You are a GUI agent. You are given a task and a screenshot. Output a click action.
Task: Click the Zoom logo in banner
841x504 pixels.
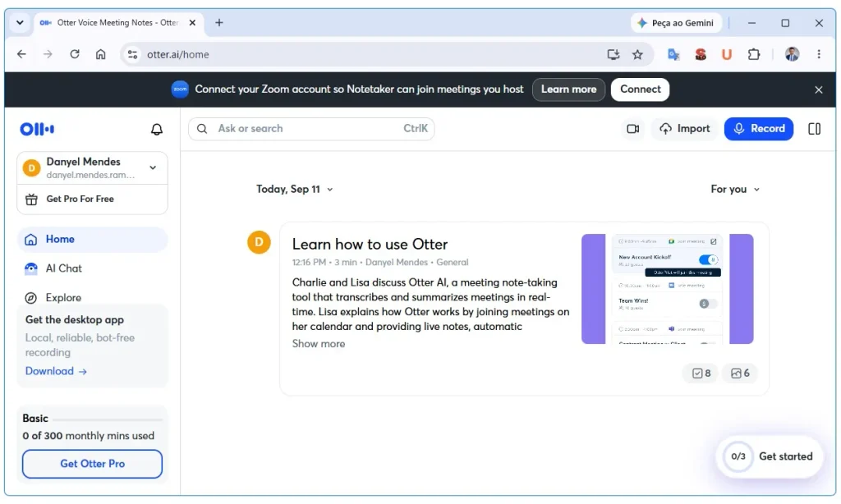(x=180, y=89)
